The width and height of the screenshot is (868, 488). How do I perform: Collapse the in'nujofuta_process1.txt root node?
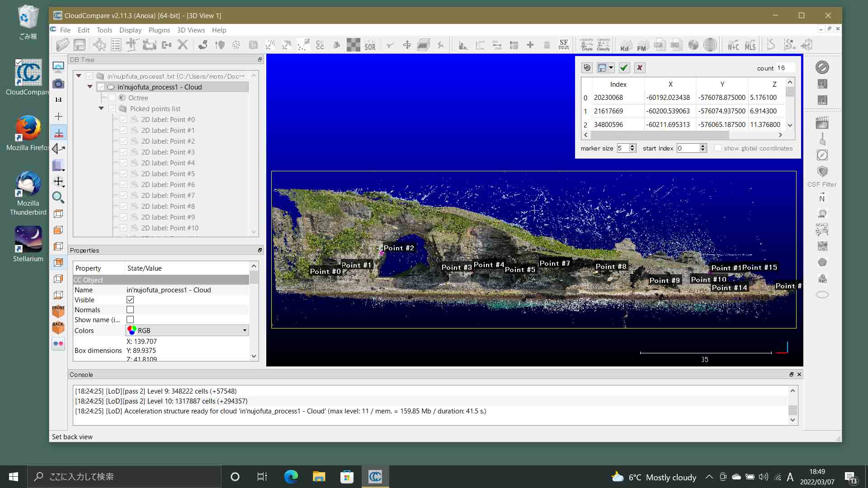click(x=79, y=76)
